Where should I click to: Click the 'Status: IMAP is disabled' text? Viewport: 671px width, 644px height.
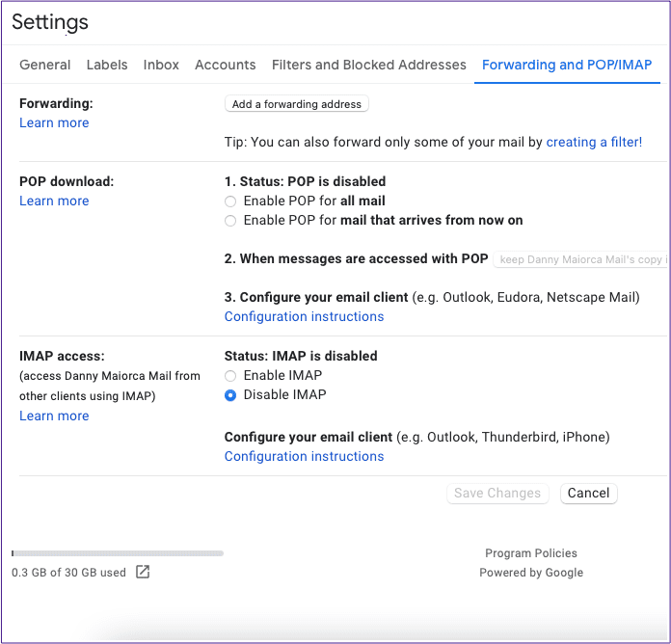coord(301,356)
